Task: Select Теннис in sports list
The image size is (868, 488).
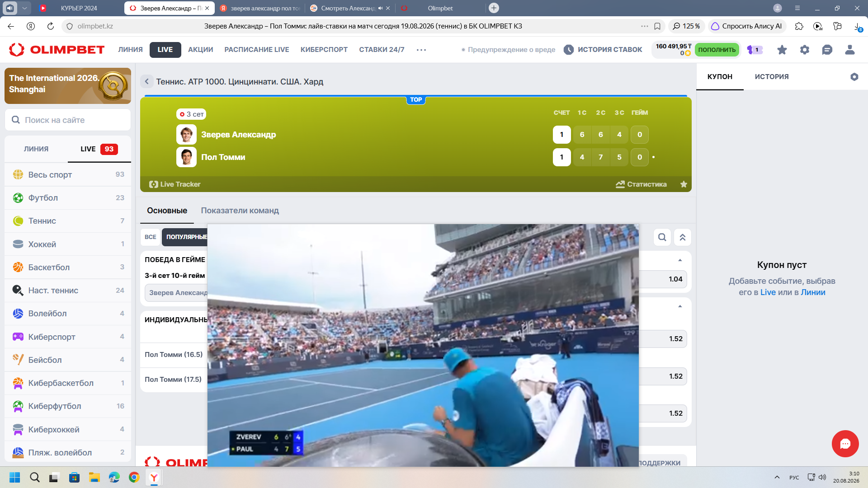Action: (68, 221)
